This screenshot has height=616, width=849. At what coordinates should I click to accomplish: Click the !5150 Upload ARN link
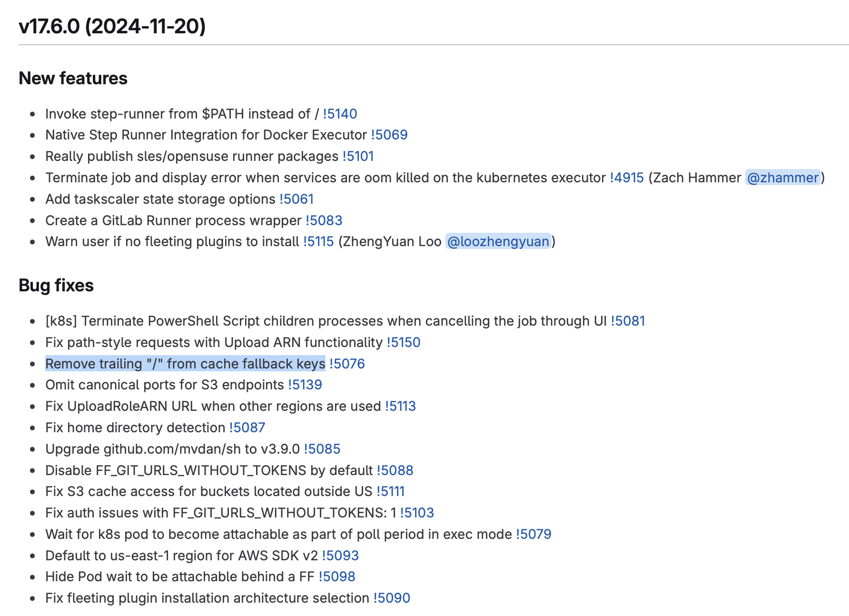(x=403, y=342)
